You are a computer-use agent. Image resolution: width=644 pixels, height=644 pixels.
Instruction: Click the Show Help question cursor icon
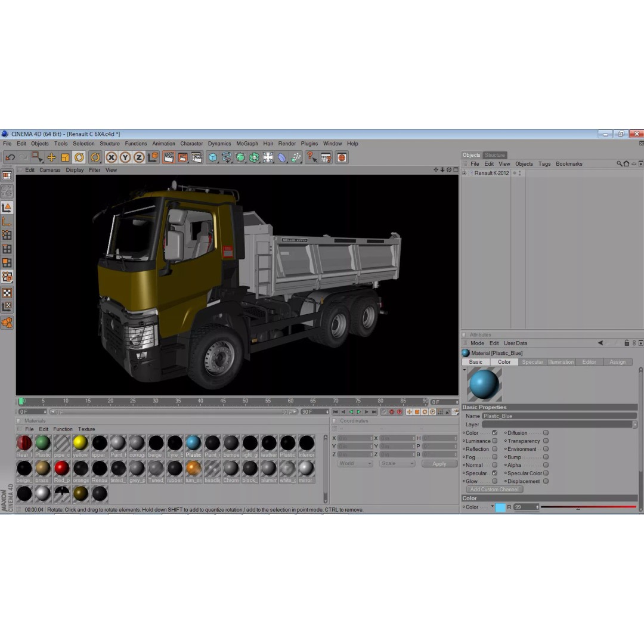click(x=312, y=157)
